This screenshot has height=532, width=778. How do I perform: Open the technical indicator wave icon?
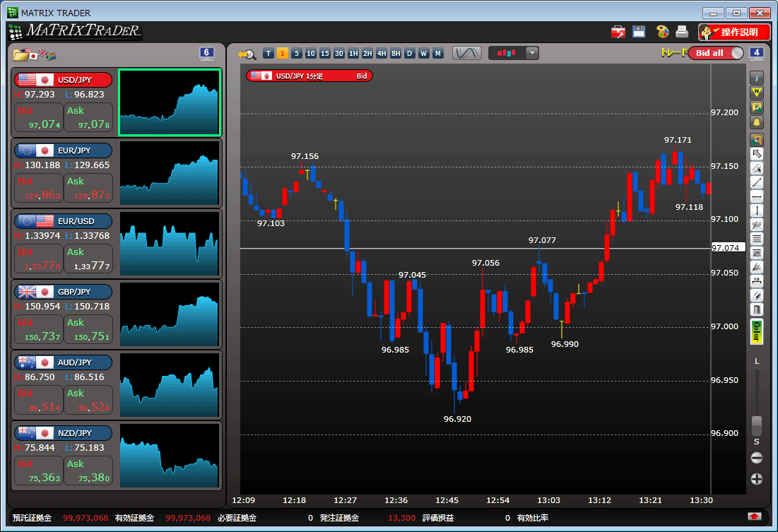point(467,53)
